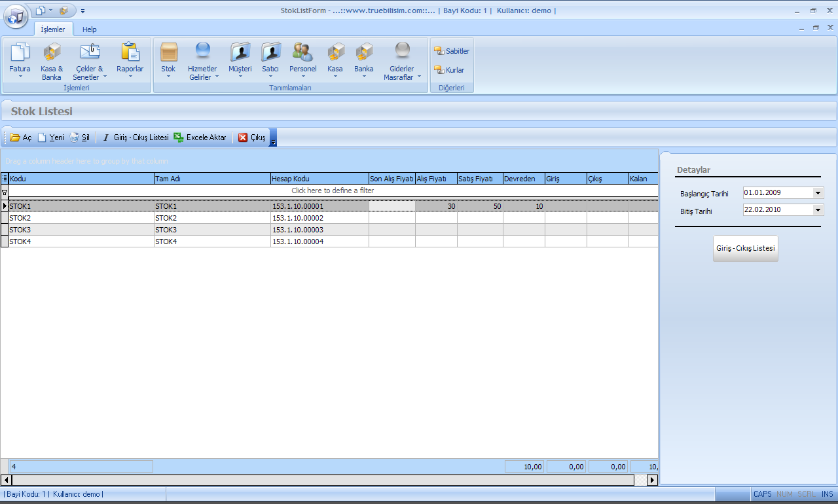
Task: Click the Kasa & Banka icon
Action: [x=52, y=53]
